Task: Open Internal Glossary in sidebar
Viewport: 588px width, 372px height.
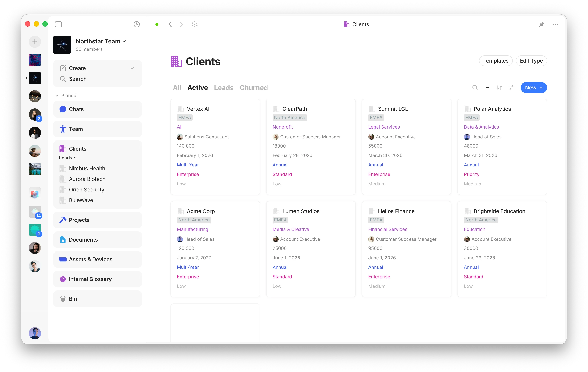Action: tap(97, 279)
